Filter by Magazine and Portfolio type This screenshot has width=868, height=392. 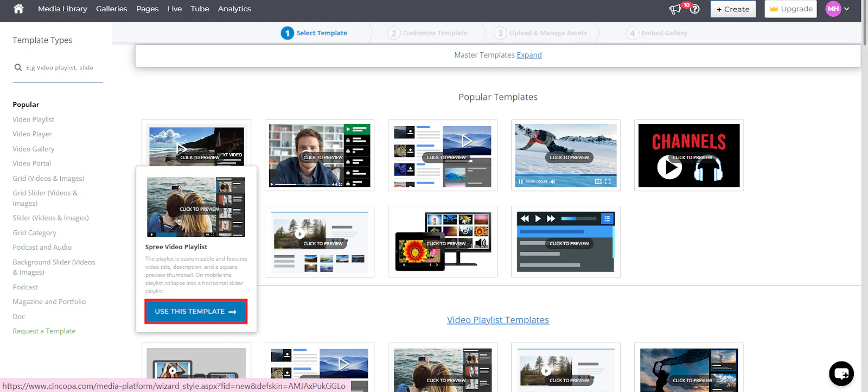(x=49, y=302)
